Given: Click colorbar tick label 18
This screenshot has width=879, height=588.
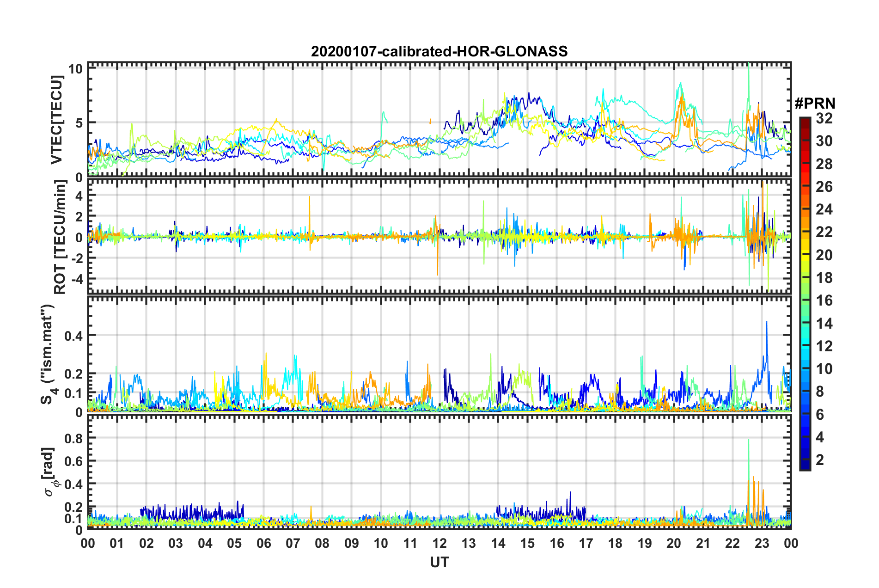Looking at the screenshot, I should coord(824,277).
